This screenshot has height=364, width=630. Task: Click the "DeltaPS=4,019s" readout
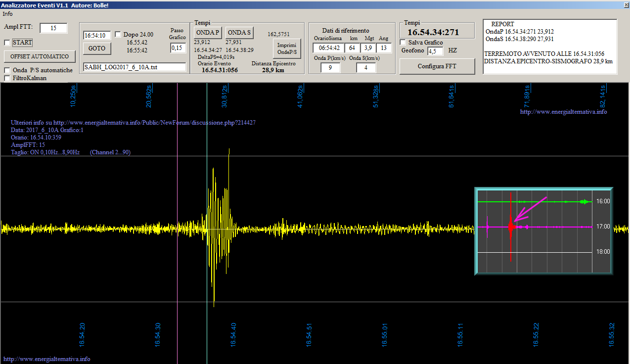coord(216,57)
